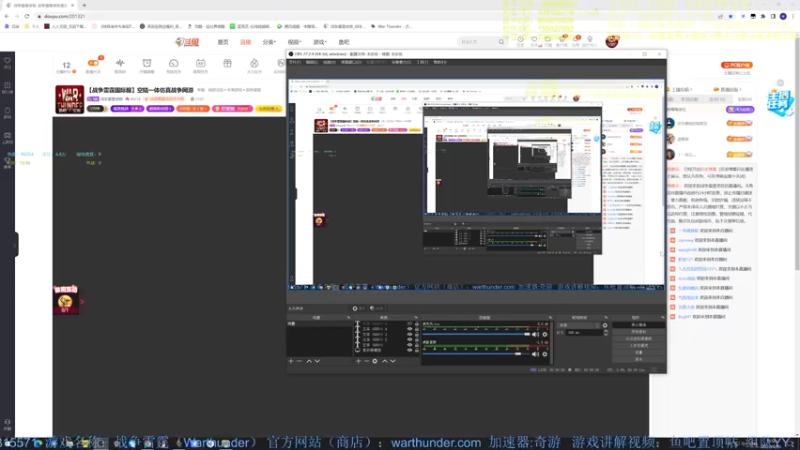
Task: Mute the second audio mixer channel speaker icon
Action: point(535,354)
